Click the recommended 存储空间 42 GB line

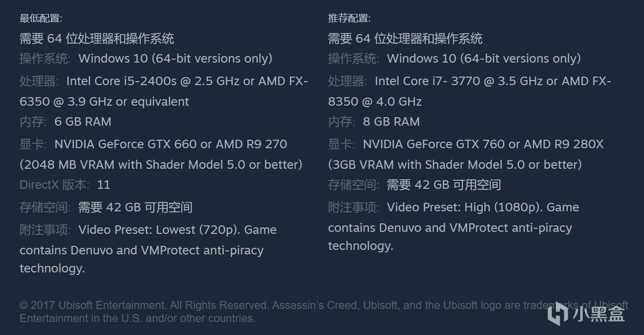(414, 185)
